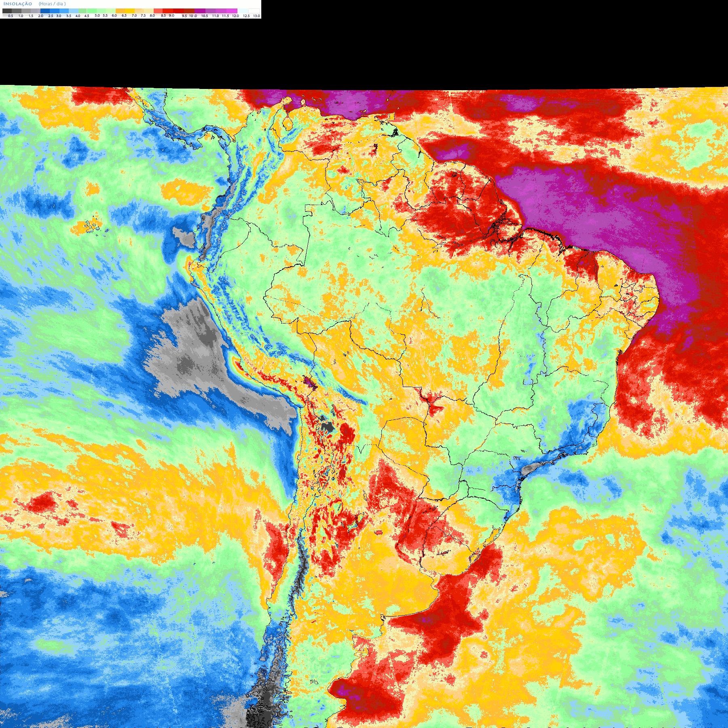Screen dimensions: 728x728
Task: Click the 5.5 legend value
Action: point(105,16)
